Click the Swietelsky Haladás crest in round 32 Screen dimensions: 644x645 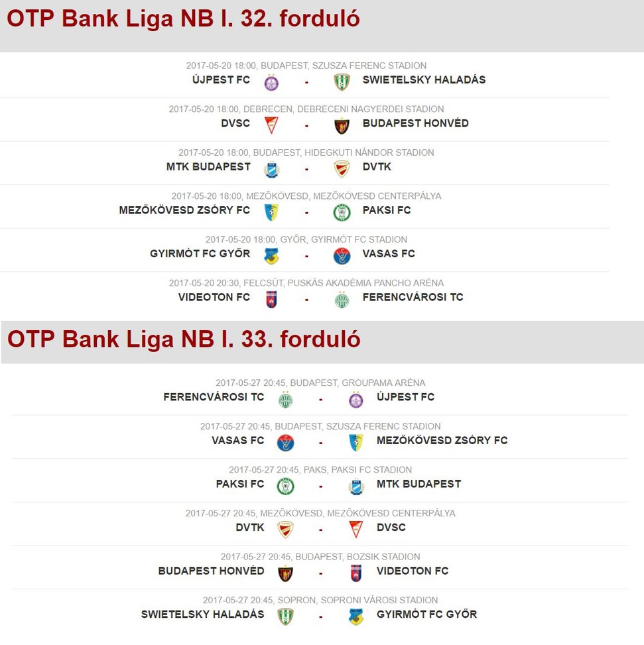[342, 82]
